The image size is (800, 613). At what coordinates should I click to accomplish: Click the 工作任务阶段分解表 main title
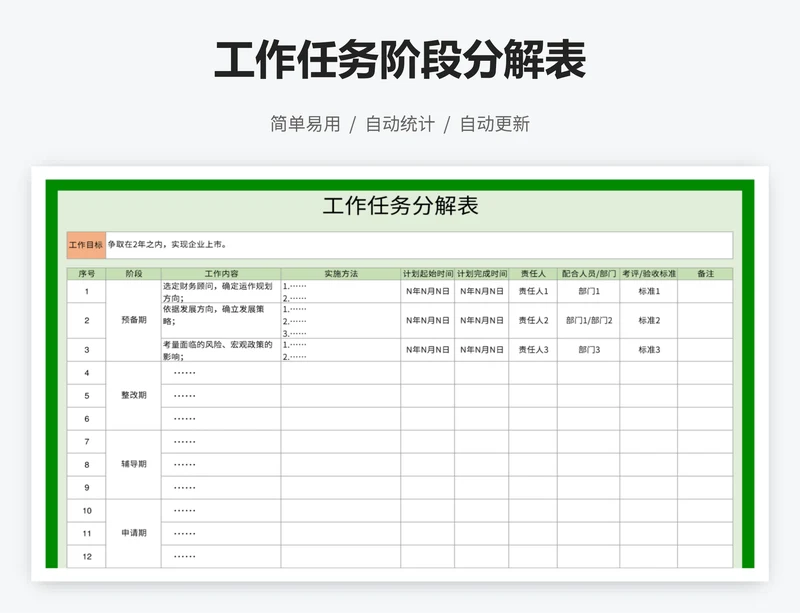pyautogui.click(x=400, y=60)
